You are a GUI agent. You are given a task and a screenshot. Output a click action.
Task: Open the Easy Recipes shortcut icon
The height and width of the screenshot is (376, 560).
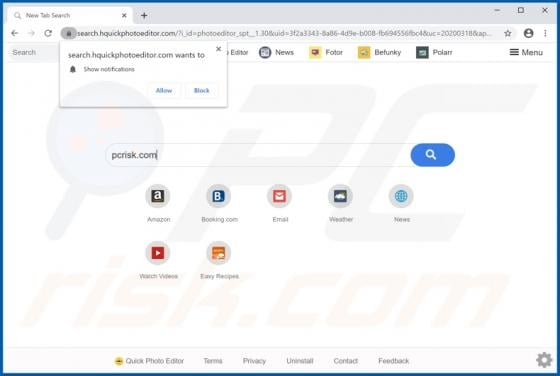pos(219,253)
